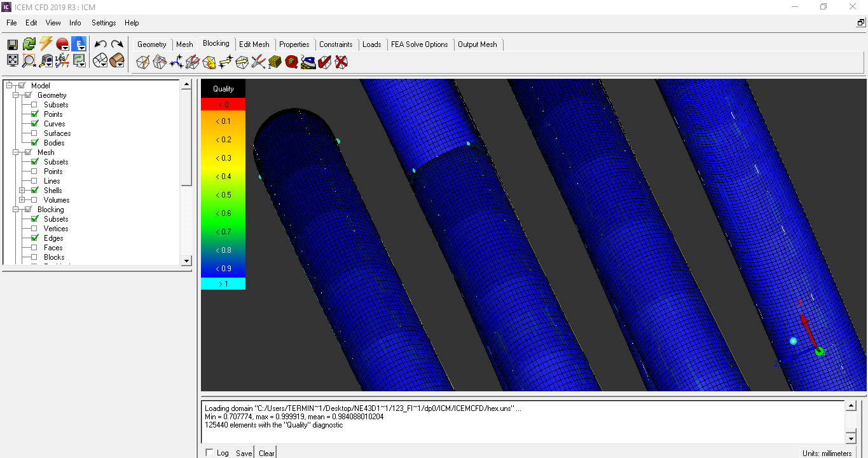
Task: Select the Create Block tool
Action: pyautogui.click(x=143, y=62)
